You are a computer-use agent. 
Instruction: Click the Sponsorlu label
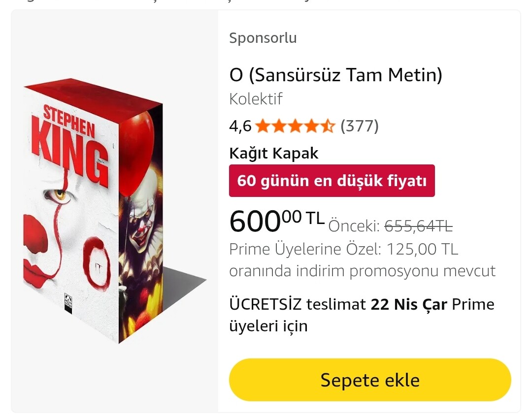[263, 38]
